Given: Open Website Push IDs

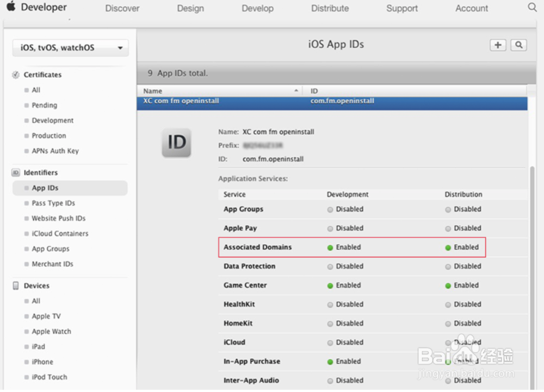Looking at the screenshot, I should point(58,219).
